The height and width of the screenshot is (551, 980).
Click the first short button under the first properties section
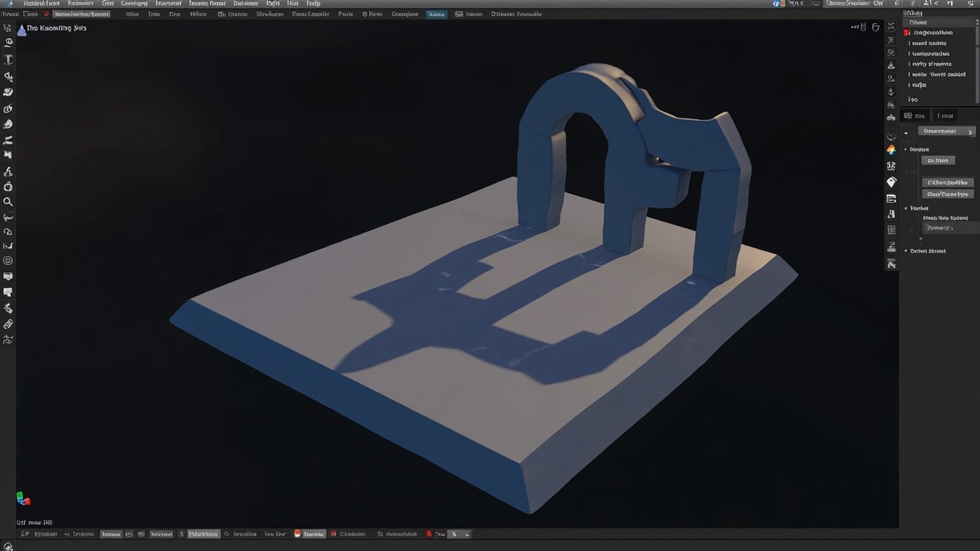[x=938, y=161]
